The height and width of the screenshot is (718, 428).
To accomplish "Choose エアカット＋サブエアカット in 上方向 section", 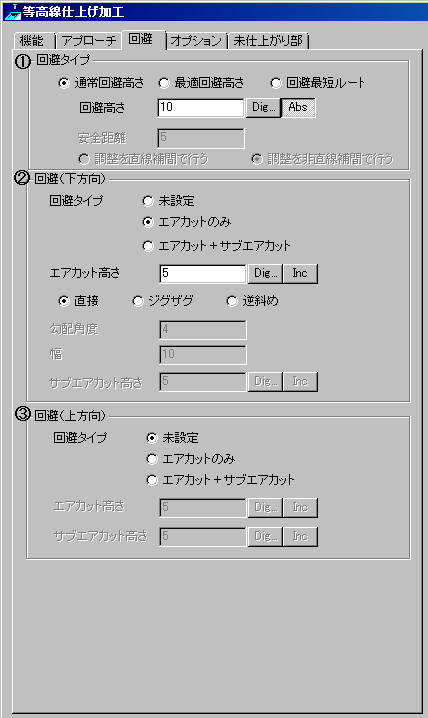I will coord(221,480).
